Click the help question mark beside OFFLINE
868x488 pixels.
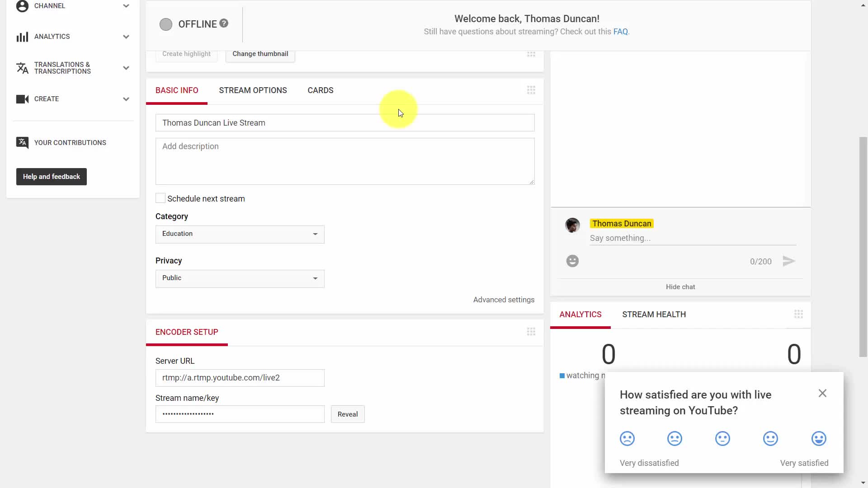click(x=224, y=23)
